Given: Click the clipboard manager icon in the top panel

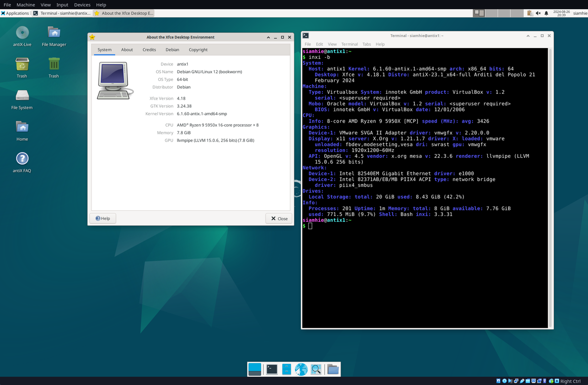Looking at the screenshot, I should coord(529,13).
